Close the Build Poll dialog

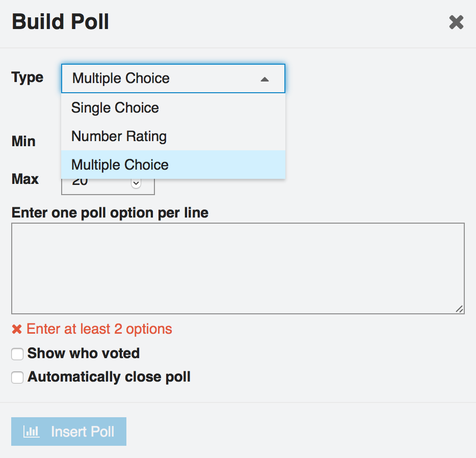pos(456,22)
